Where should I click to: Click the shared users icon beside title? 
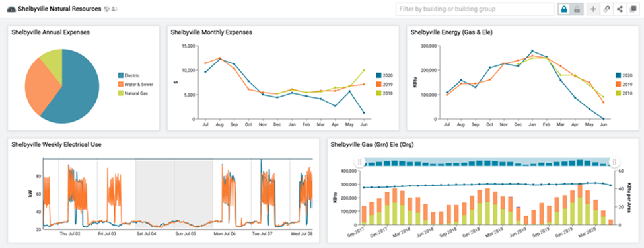[114, 9]
